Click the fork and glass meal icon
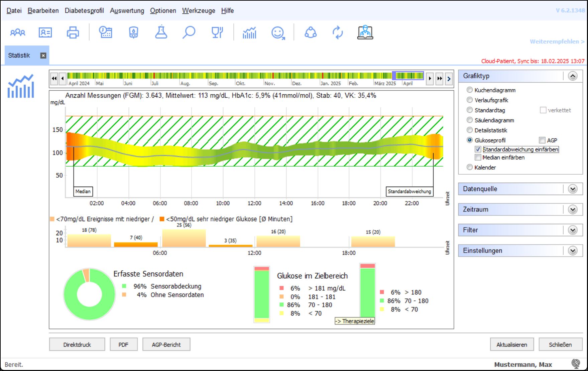This screenshot has width=588, height=371. tap(217, 32)
